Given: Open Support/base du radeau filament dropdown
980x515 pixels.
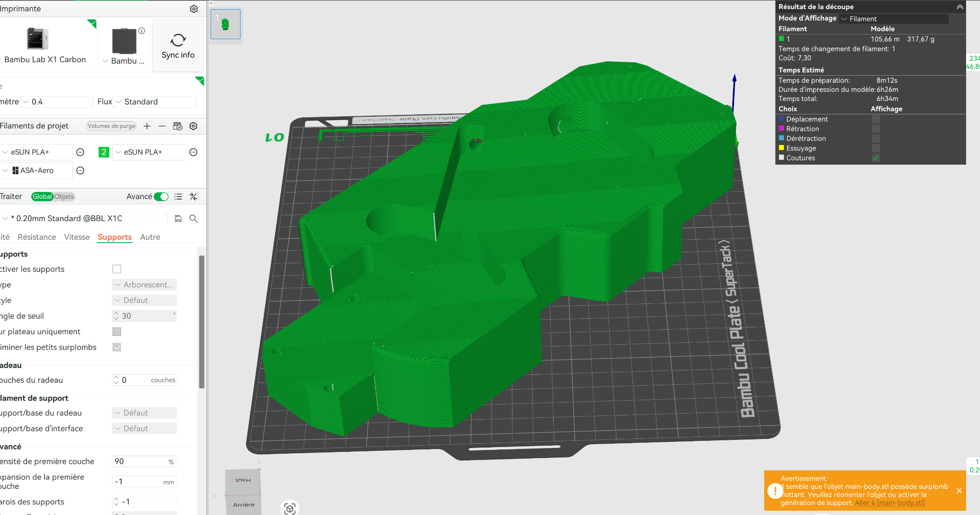Looking at the screenshot, I should coord(144,413).
